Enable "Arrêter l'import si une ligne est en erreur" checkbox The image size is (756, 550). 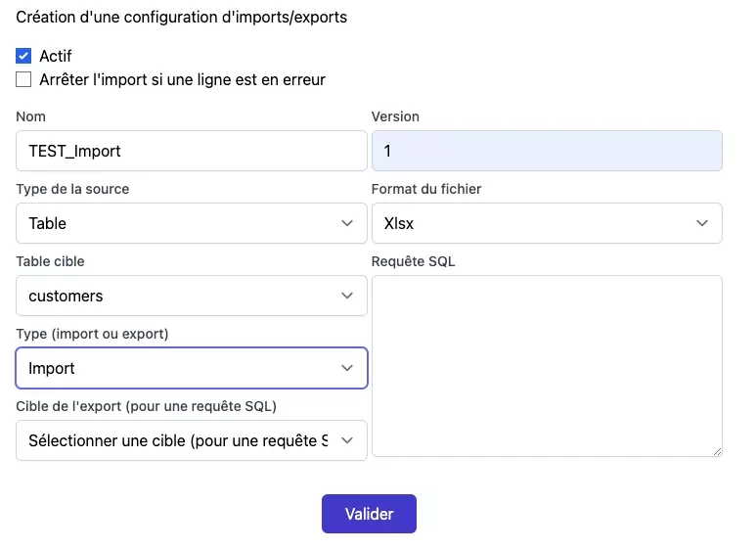(24, 79)
